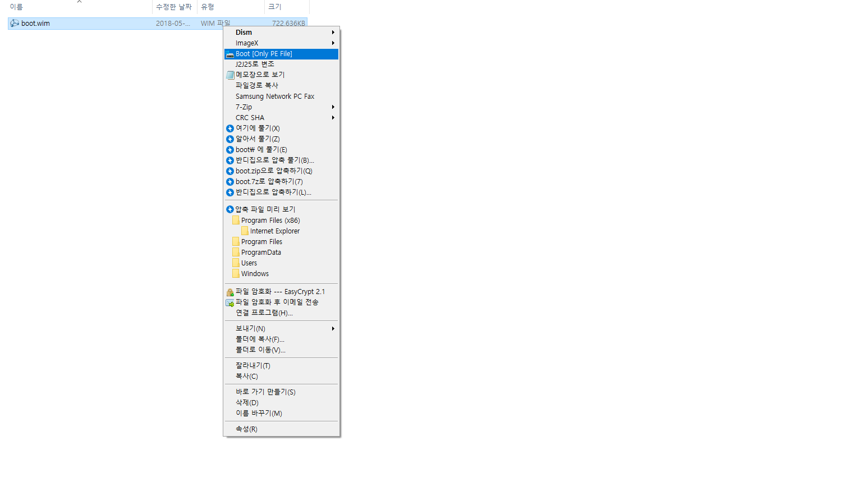Select 파일 암호화 후 이메일 전송
This screenshot has height=477, width=868.
pyautogui.click(x=281, y=302)
